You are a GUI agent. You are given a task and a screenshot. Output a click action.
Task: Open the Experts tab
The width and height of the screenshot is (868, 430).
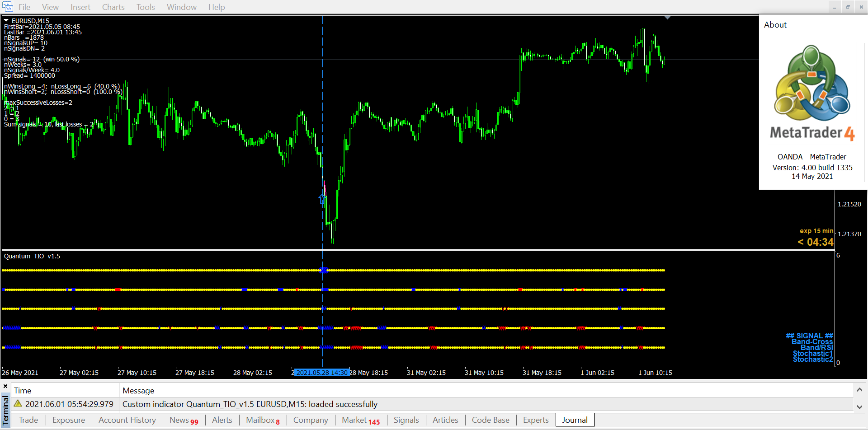pos(536,420)
